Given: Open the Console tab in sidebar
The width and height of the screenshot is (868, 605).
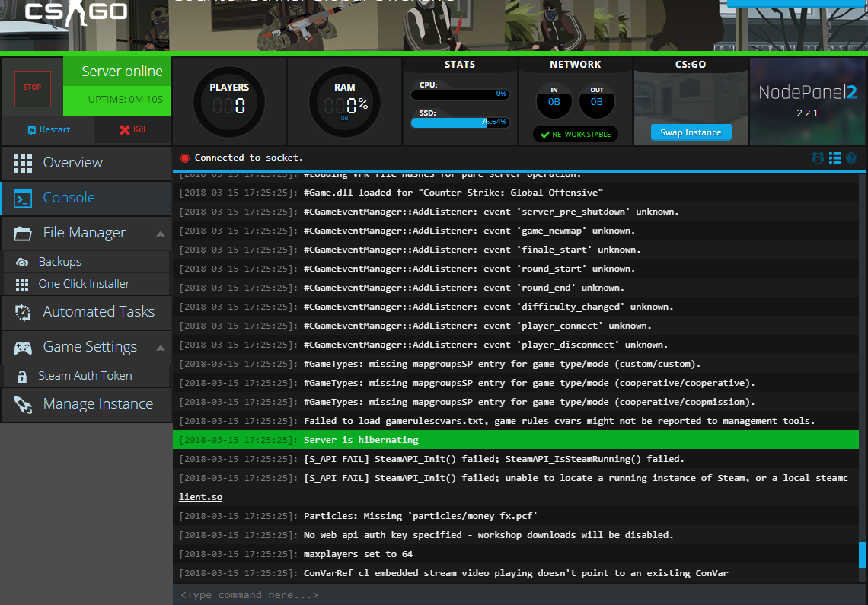Looking at the screenshot, I should pyautogui.click(x=69, y=198).
